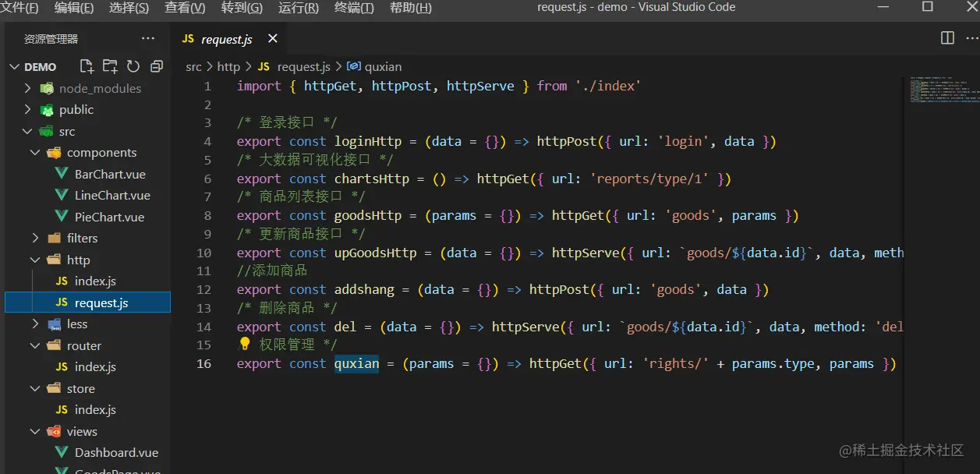Collapse the http folder
Screen dimensions: 980x474
click(35, 260)
